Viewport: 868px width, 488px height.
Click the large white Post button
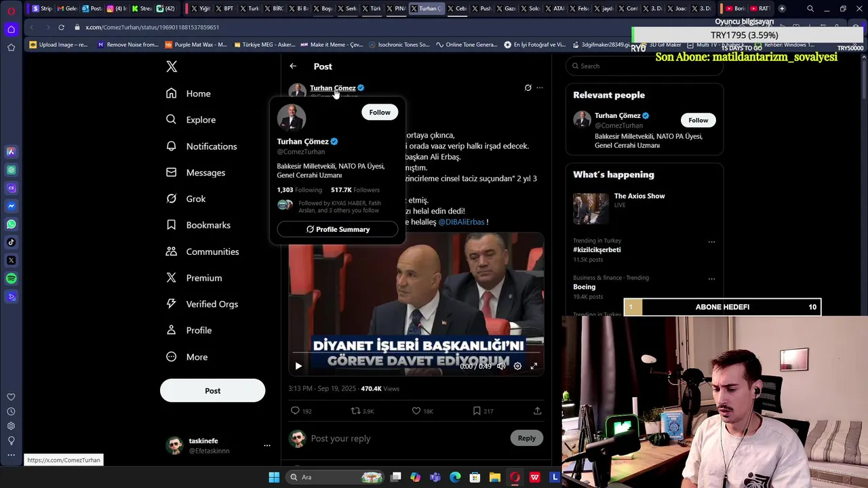pos(212,390)
